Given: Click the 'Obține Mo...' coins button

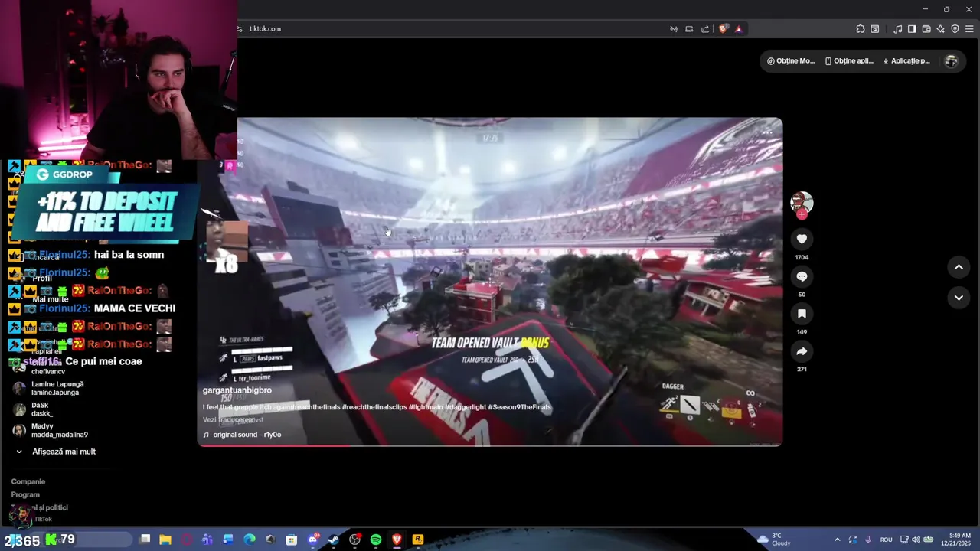Looking at the screenshot, I should 791,61.
